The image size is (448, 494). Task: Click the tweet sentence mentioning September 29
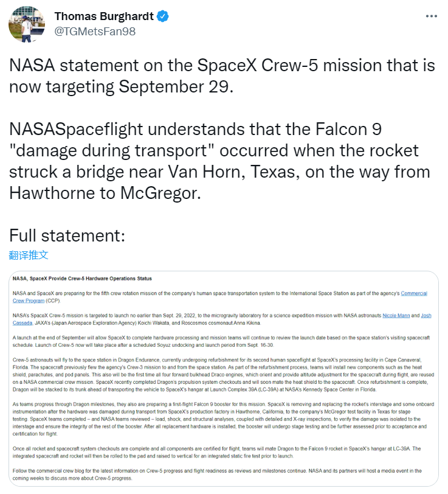222,76
